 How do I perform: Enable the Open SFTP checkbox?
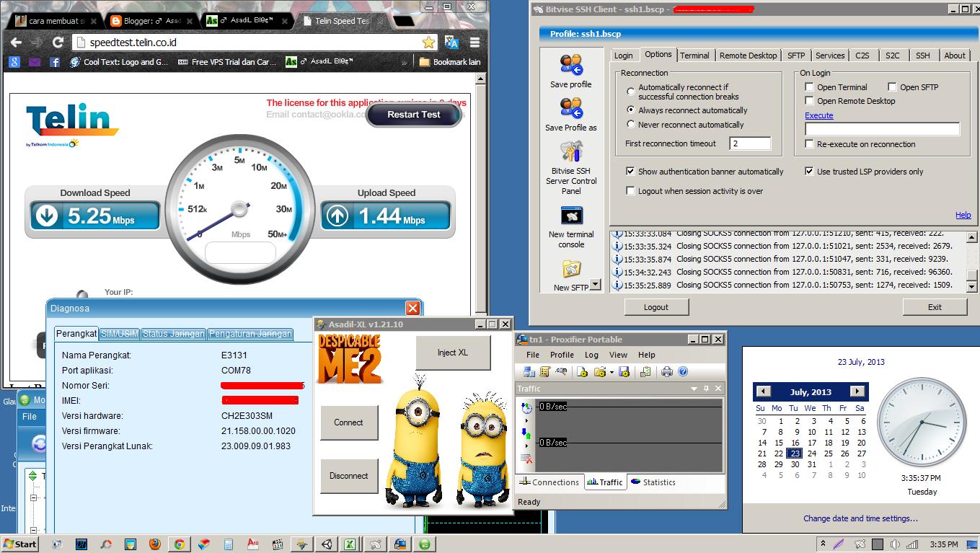click(x=892, y=87)
